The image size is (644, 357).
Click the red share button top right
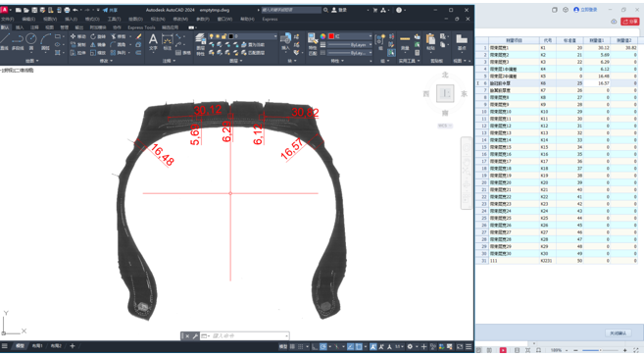click(x=630, y=22)
